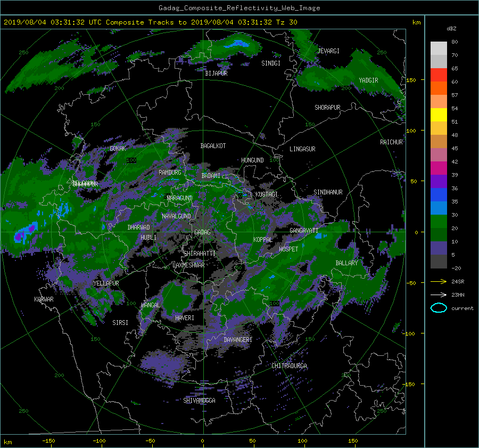Click the HANGAL city label
Screen dimensions: 479x448
coord(150,305)
